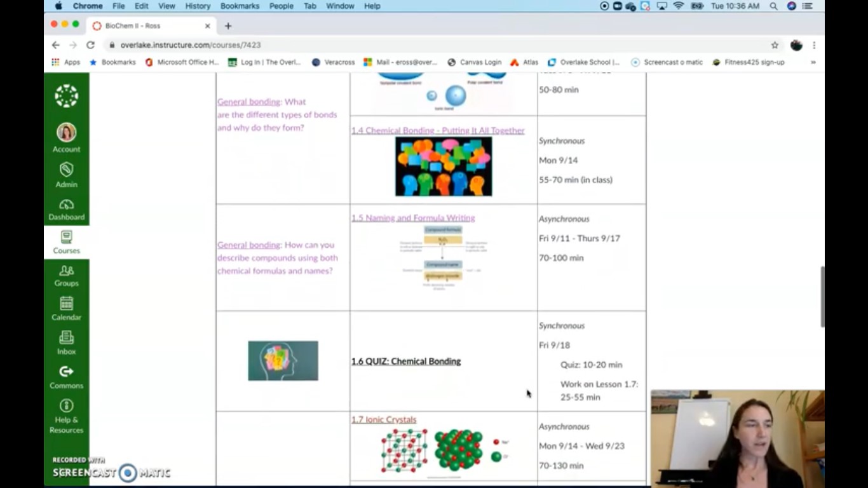Open the Canvas Account profile icon

click(x=66, y=138)
